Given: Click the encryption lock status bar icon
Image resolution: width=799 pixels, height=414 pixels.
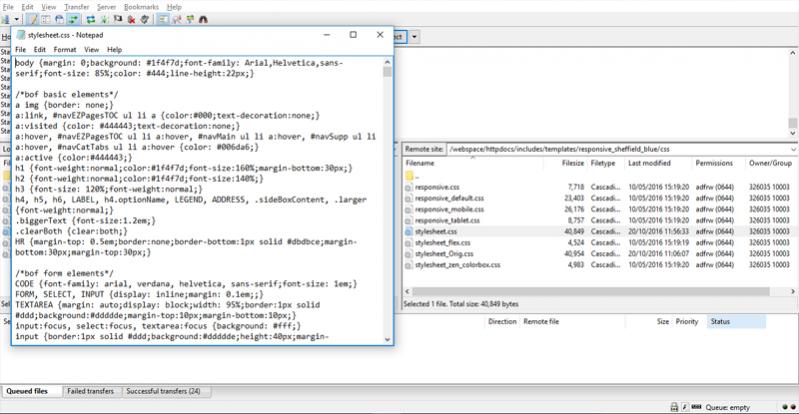Looking at the screenshot, I should click(674, 407).
